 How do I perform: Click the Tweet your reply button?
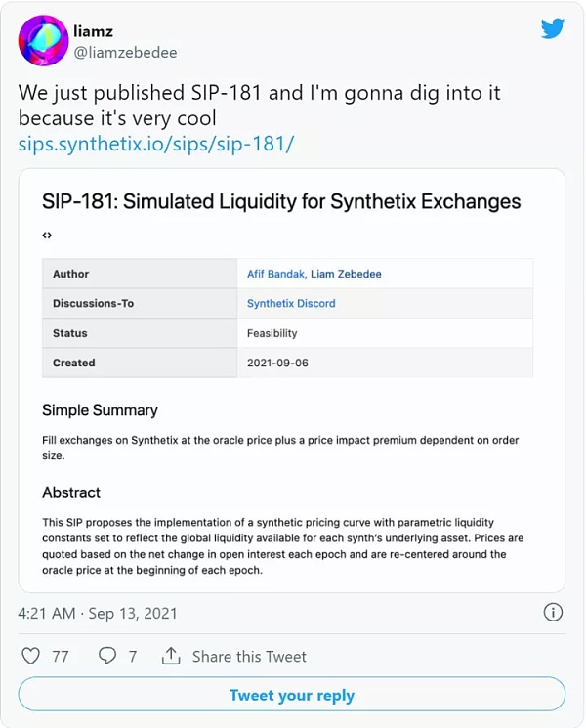[x=291, y=695]
